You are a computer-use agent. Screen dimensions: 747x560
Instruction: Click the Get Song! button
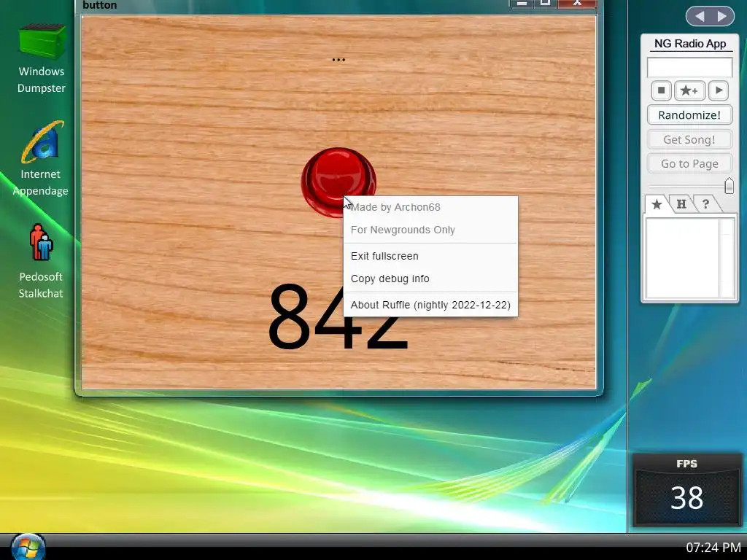tap(689, 139)
